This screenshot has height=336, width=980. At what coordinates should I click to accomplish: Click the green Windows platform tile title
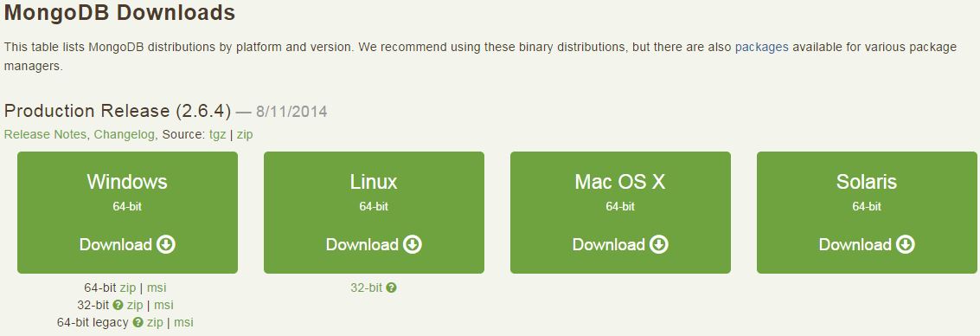(127, 182)
